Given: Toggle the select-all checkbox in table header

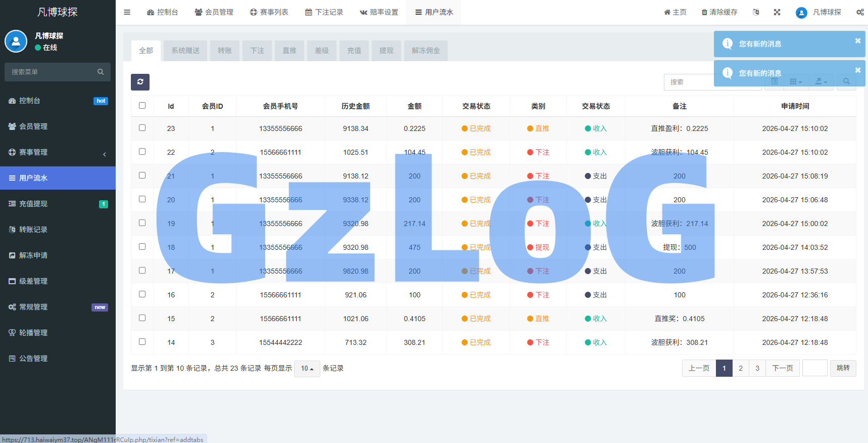Looking at the screenshot, I should 142,106.
